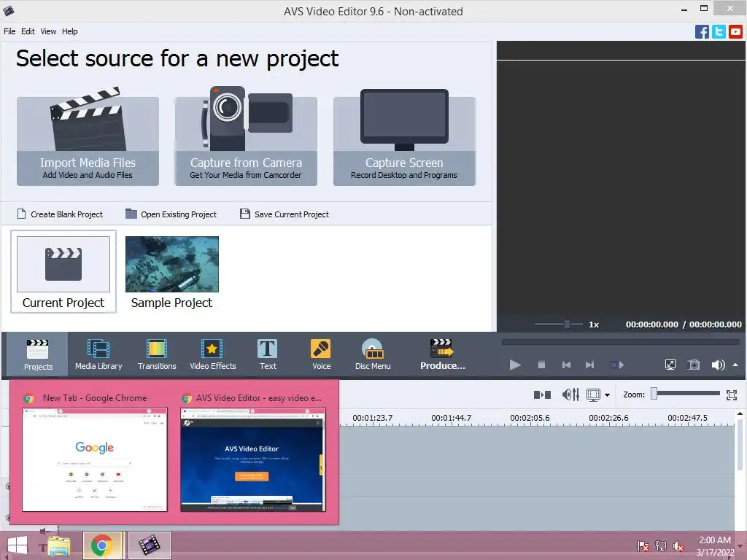Open the View menu
Screen dimensions: 747x560
48,31
